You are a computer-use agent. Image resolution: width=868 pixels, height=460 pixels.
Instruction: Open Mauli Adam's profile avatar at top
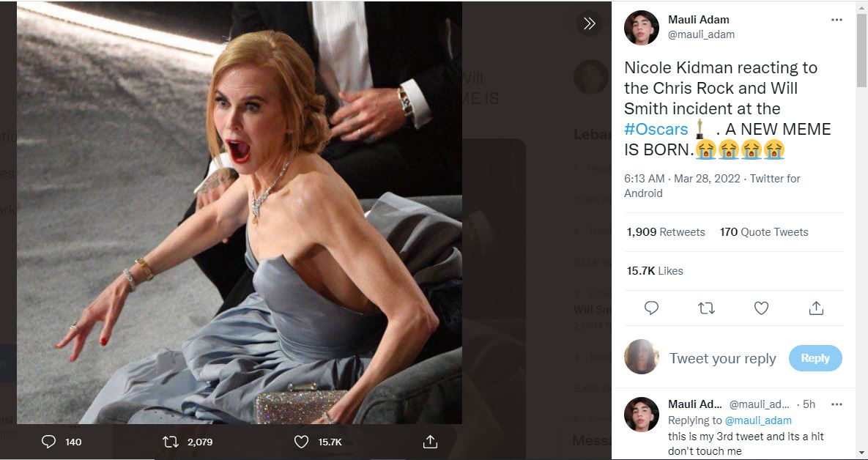pos(642,28)
